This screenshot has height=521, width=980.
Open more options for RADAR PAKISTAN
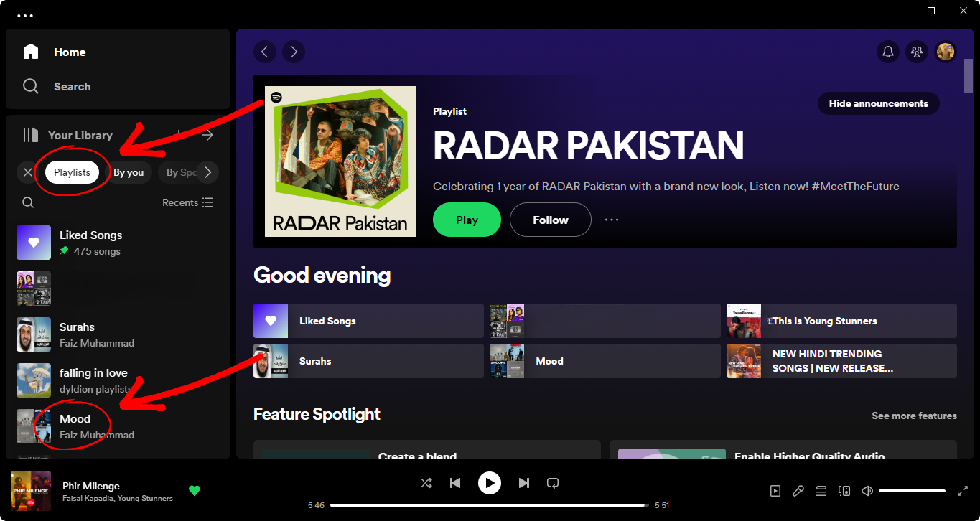[612, 220]
